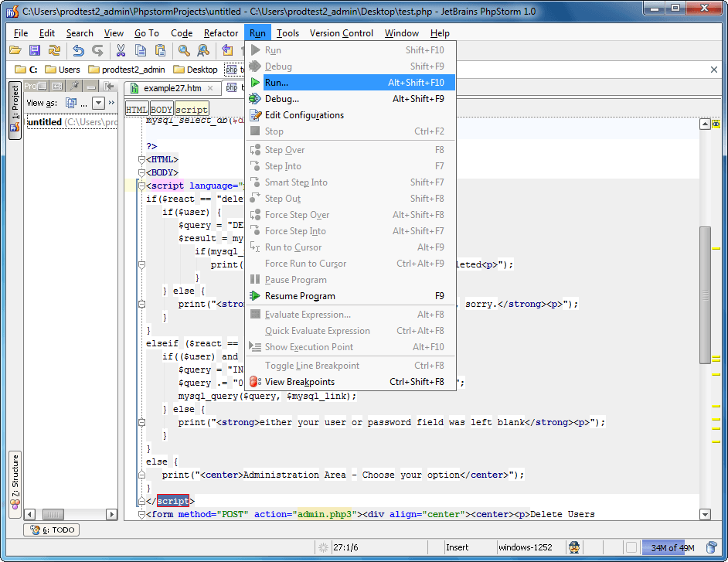Click the Undo arrow icon

pyautogui.click(x=78, y=50)
